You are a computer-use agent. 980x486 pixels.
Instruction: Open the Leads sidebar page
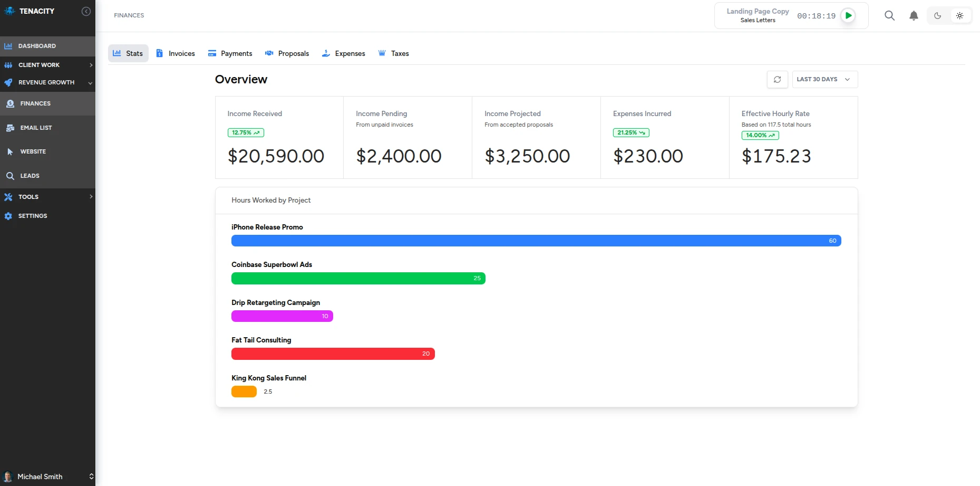pos(30,176)
